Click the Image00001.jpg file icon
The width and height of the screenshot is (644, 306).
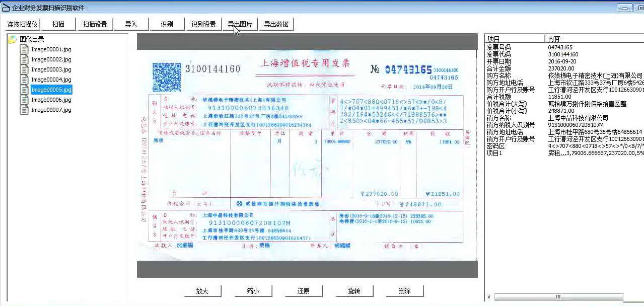point(24,49)
